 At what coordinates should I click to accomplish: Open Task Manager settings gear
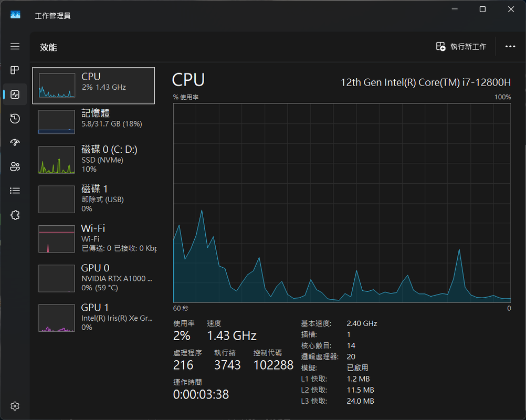click(x=15, y=406)
